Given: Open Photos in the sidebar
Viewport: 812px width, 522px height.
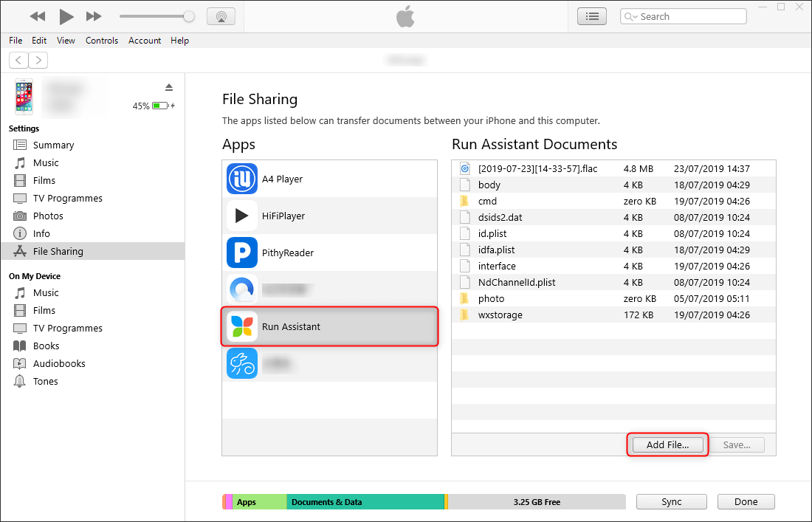Looking at the screenshot, I should (92, 216).
